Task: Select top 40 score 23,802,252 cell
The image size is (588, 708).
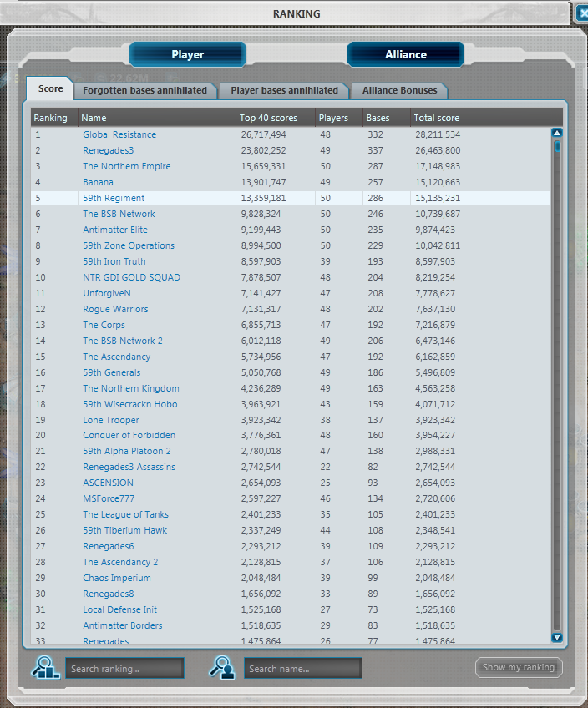Action: 263,150
